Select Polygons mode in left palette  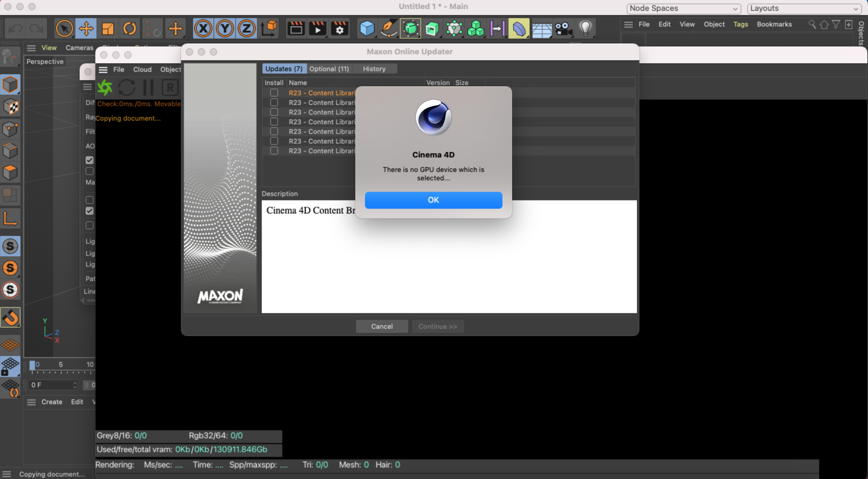pos(11,173)
